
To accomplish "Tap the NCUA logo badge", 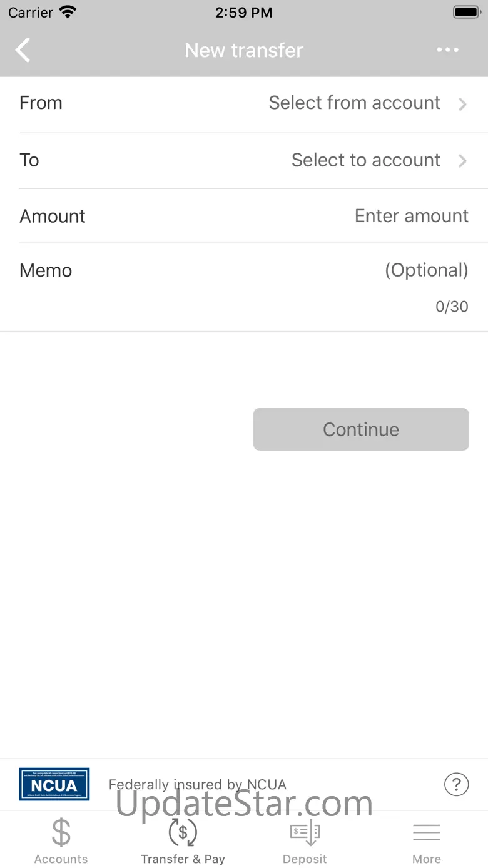I will pos(54,784).
